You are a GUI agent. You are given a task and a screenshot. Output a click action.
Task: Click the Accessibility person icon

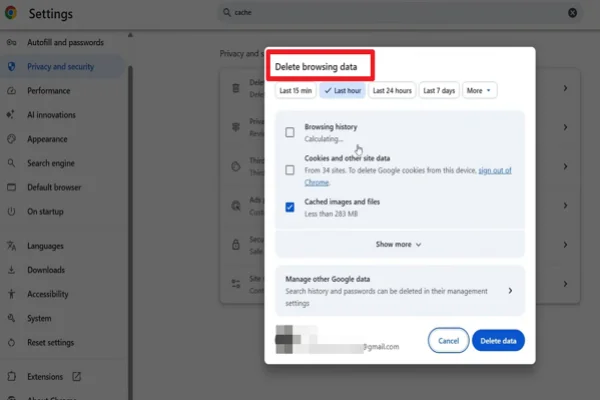(11, 294)
